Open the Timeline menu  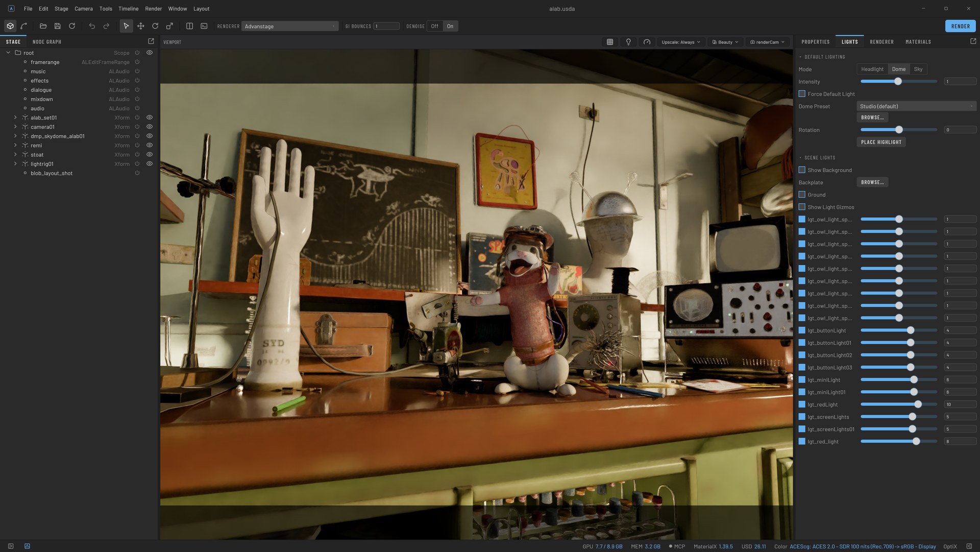[128, 9]
